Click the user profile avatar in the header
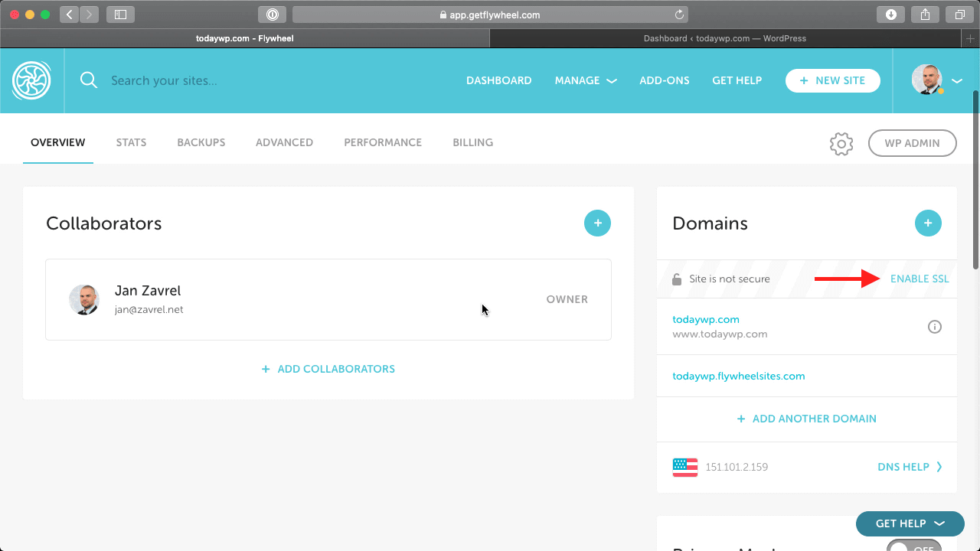Image resolution: width=980 pixels, height=551 pixels. (927, 80)
